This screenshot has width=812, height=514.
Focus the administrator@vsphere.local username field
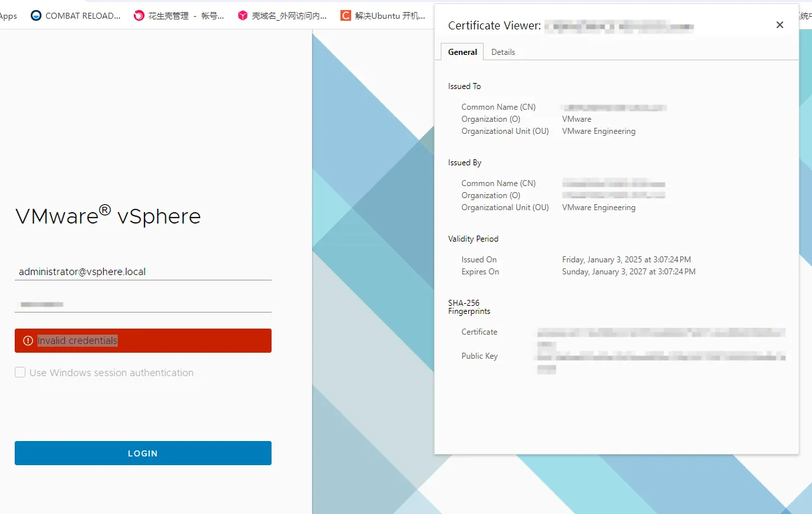pyautogui.click(x=143, y=272)
